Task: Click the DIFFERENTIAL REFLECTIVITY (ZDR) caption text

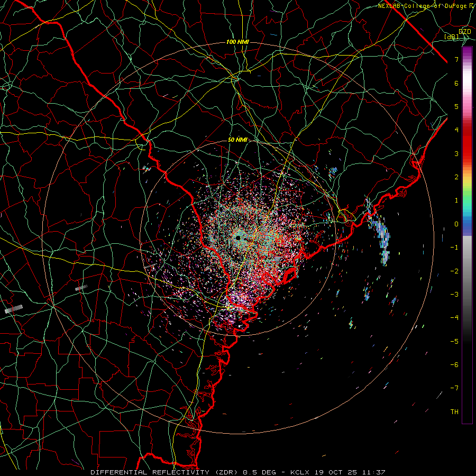Action: 166,472
